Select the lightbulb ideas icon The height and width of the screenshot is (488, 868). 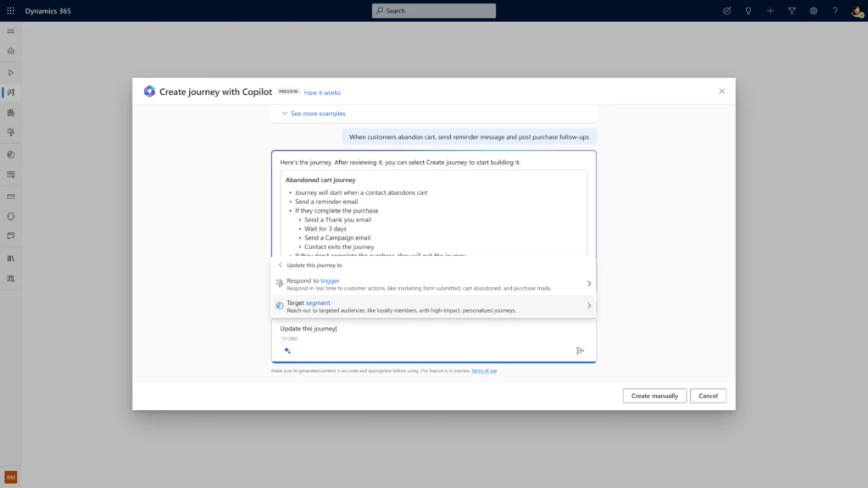point(748,10)
